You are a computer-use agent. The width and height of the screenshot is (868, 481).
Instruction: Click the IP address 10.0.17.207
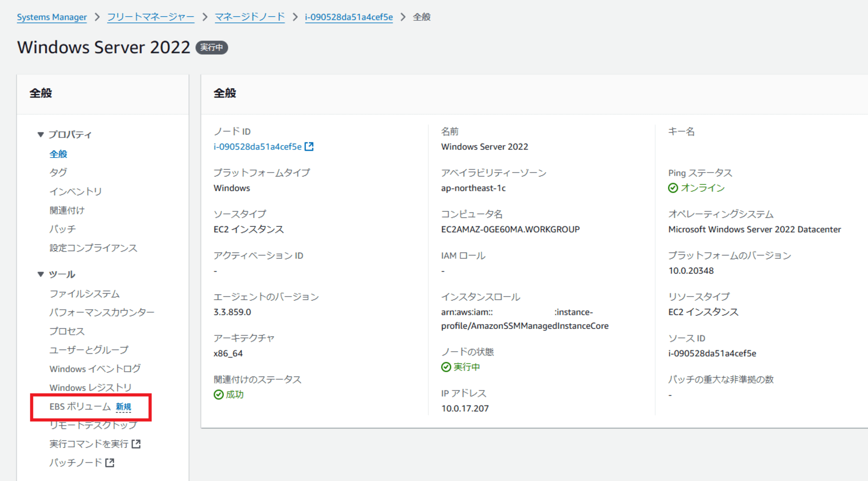click(465, 408)
